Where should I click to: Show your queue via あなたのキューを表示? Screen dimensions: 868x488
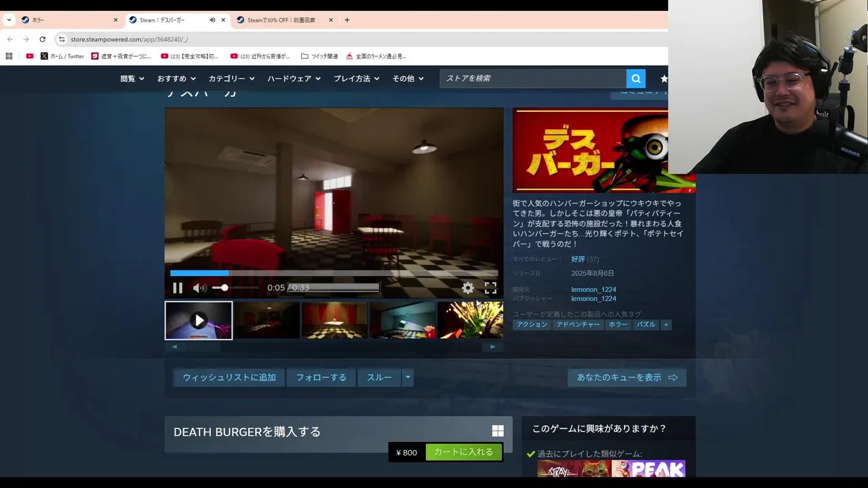[627, 378]
